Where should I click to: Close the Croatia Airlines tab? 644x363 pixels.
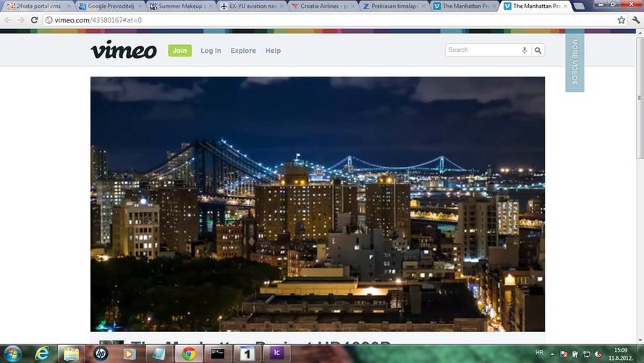click(x=352, y=7)
